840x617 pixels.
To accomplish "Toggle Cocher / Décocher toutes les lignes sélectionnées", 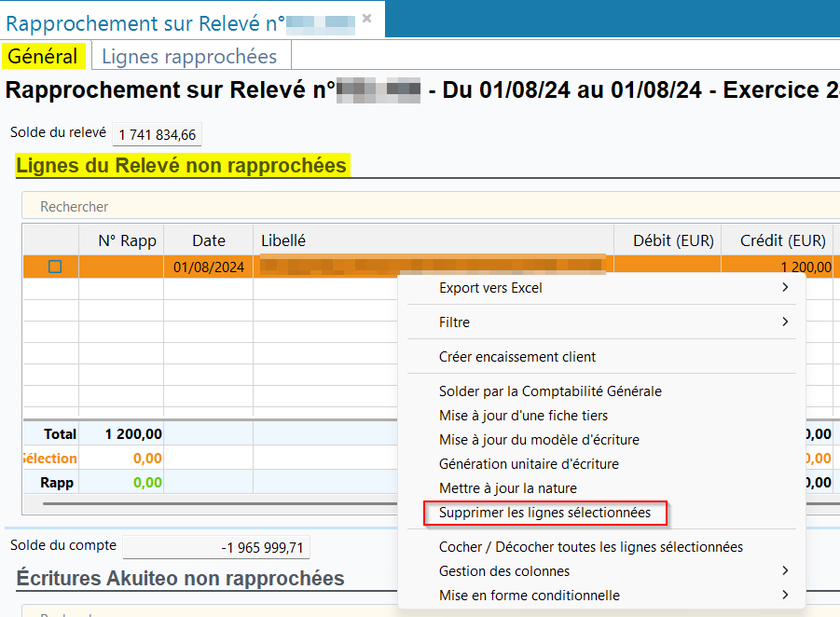I will point(591,547).
